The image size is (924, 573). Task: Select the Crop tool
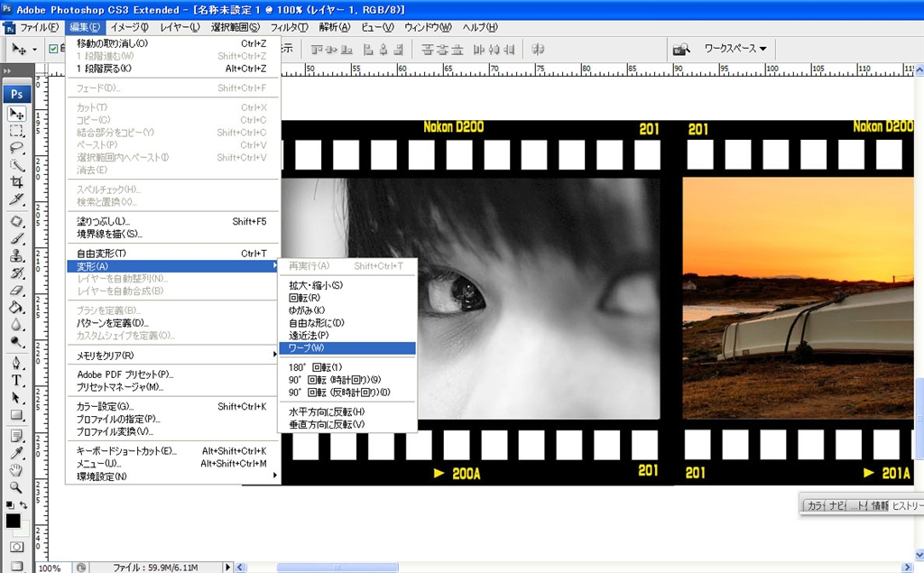(x=16, y=182)
